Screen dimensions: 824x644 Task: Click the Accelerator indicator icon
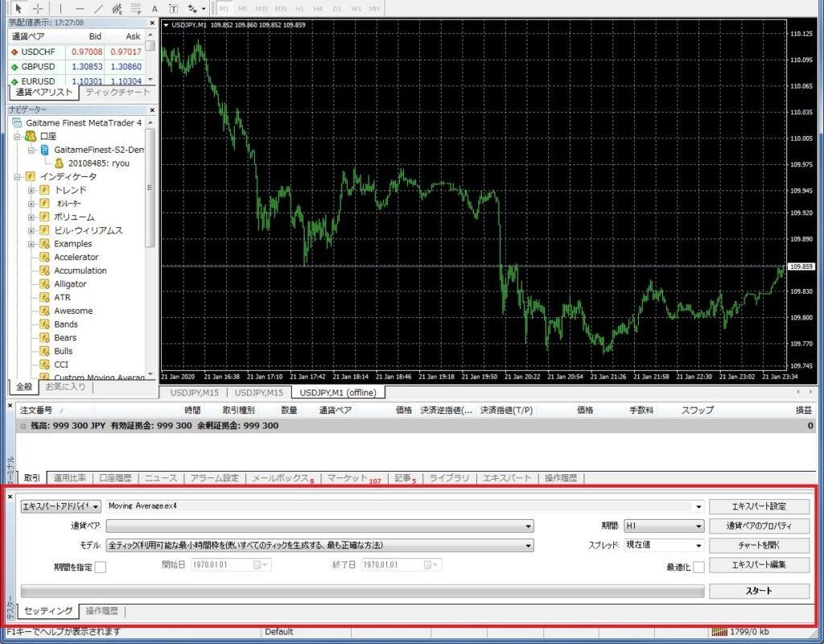pos(45,257)
